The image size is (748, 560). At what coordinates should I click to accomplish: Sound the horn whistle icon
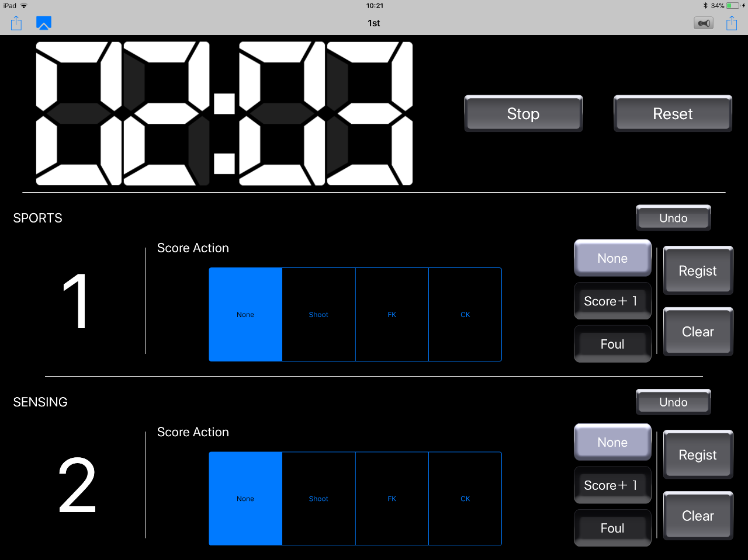704,23
